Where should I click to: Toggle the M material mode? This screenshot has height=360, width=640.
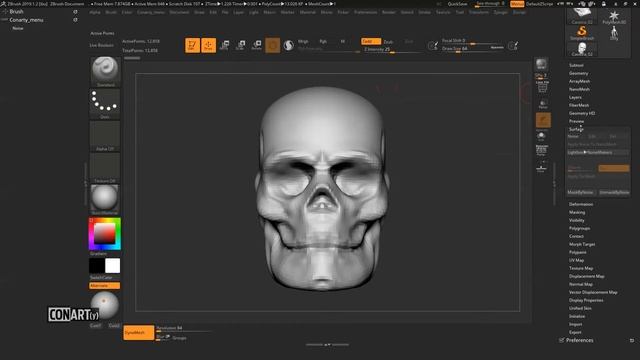343,41
